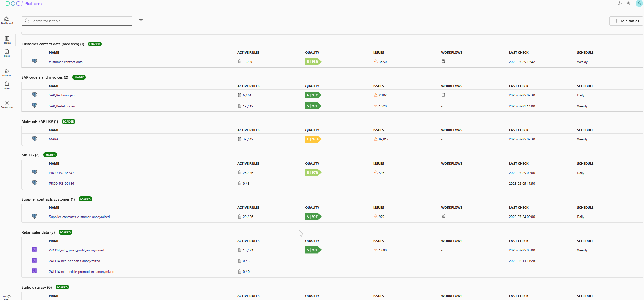Click the database icon for PROD_PG190156
The image size is (644, 300).
34,183
